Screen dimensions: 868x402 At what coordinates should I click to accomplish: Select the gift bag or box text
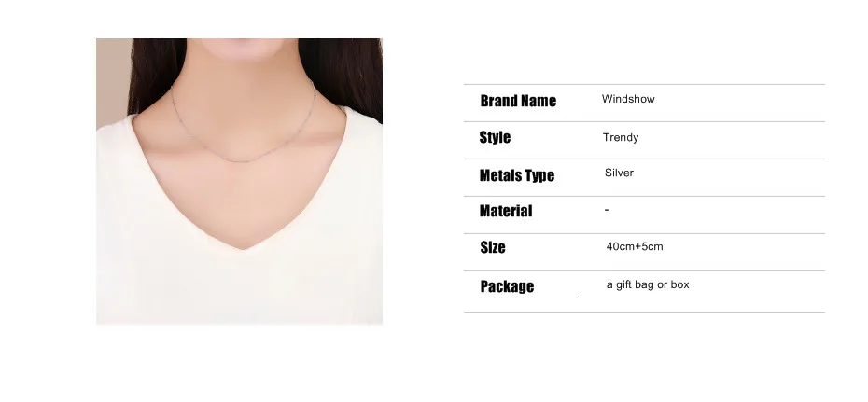[x=648, y=284]
